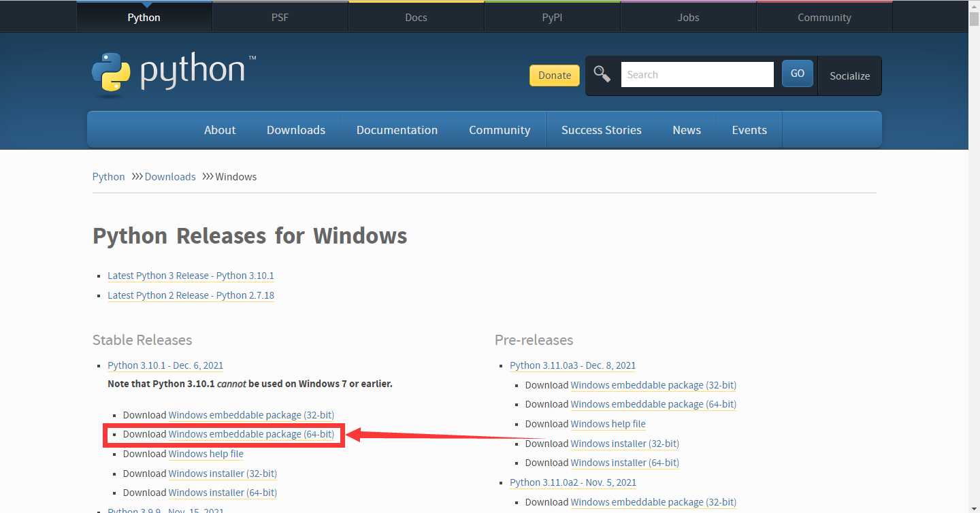The image size is (980, 513).
Task: Click the Python Releases for Windows title
Action: 250,236
